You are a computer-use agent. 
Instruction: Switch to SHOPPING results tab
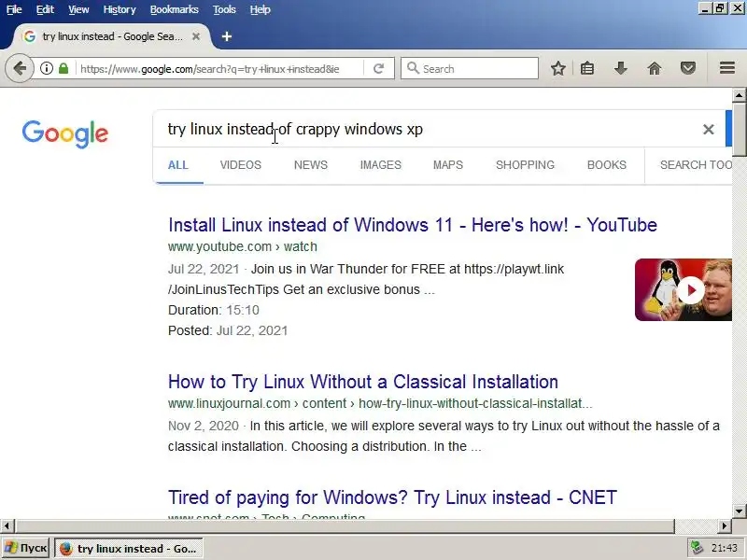pyautogui.click(x=525, y=165)
